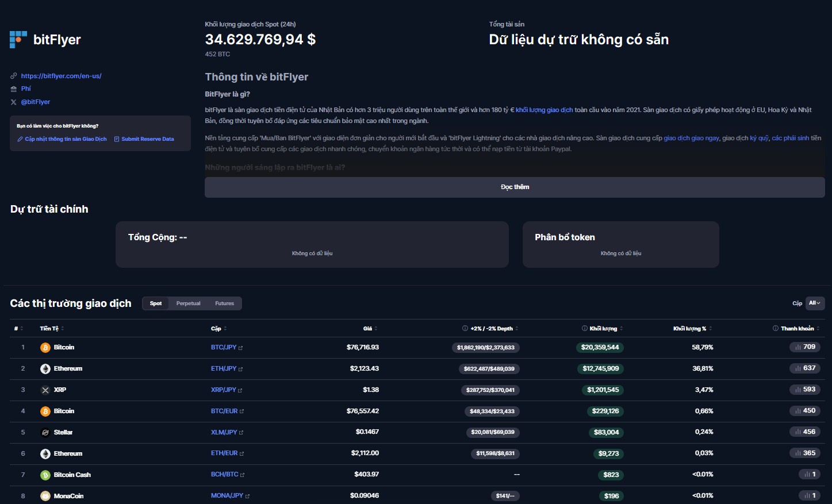Sort table by the # column
Viewport: 832px width, 504px height.
19,329
